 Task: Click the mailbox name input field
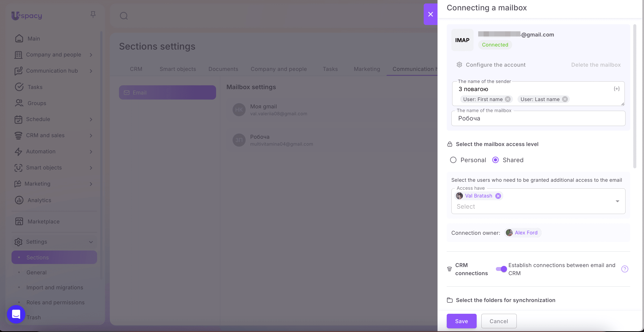(538, 118)
